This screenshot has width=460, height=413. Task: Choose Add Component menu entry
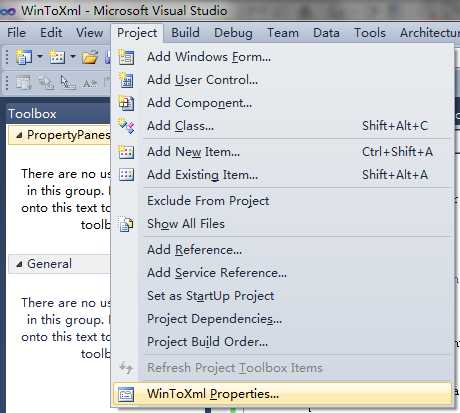point(282,103)
